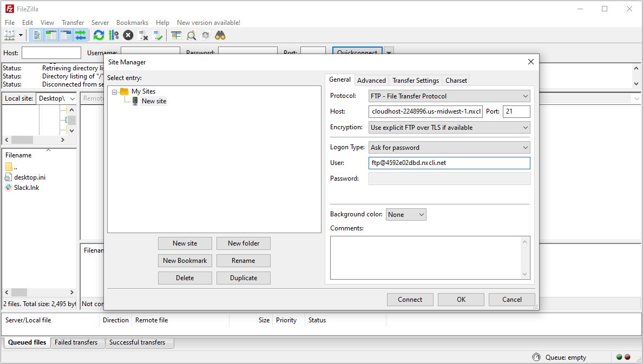Click the red activity indicator light
643x364 pixels.
coord(627,357)
